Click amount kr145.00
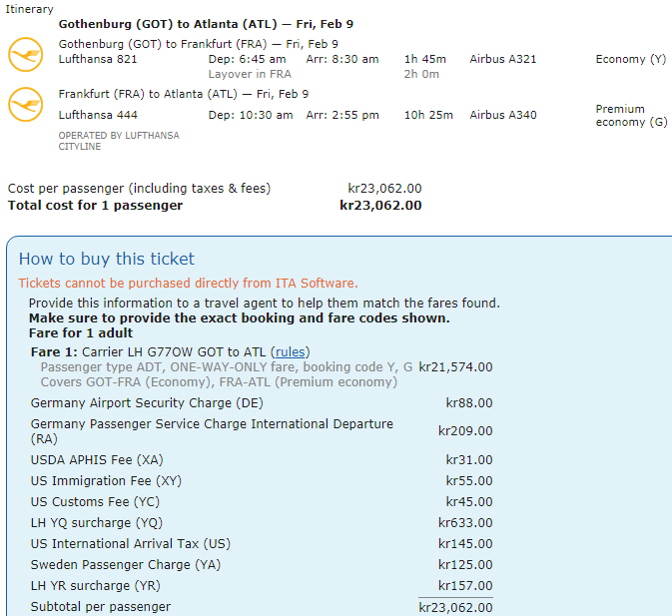This screenshot has width=672, height=616. 465,544
